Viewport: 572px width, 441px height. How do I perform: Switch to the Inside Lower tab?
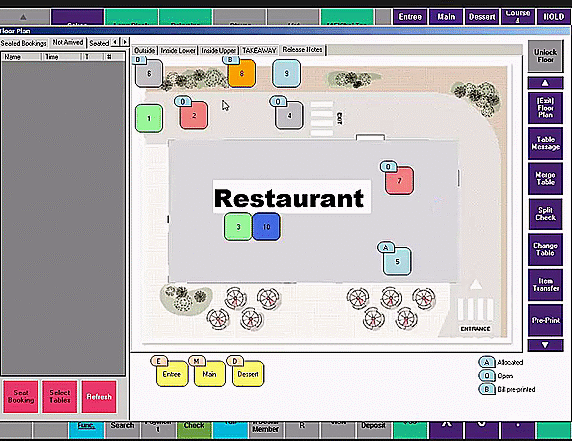pos(178,50)
